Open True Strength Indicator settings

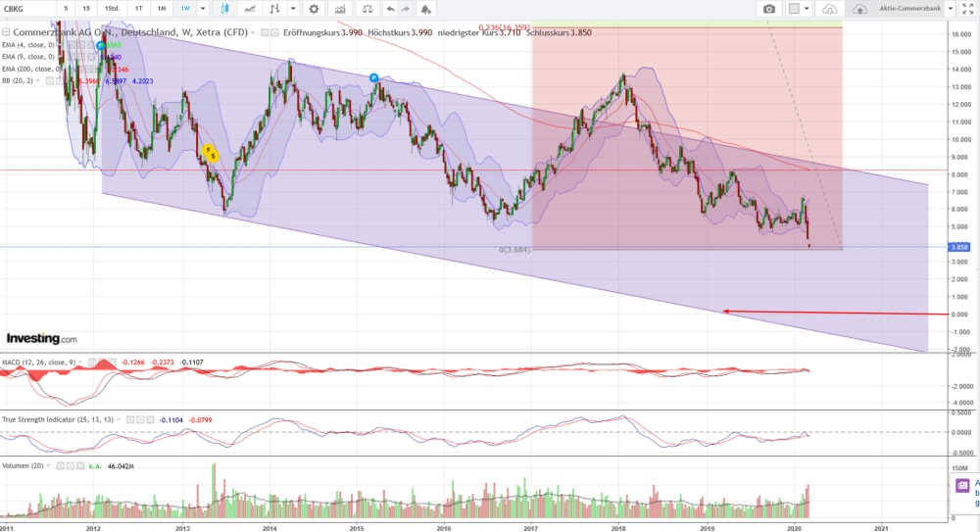click(140, 419)
